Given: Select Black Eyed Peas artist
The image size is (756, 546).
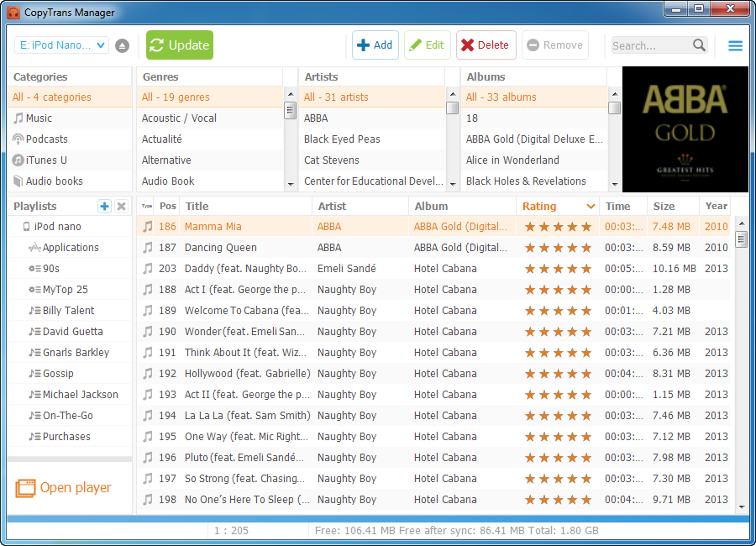Looking at the screenshot, I should tap(372, 139).
